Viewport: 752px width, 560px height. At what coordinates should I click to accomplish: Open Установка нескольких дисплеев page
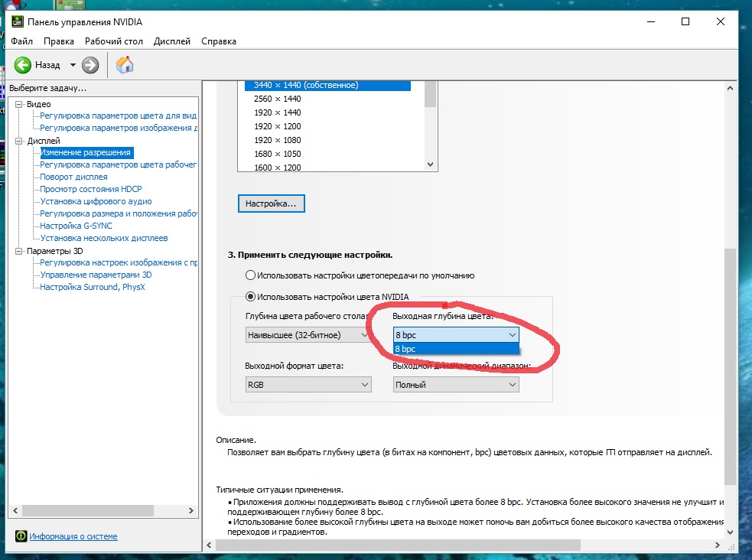pos(103,238)
